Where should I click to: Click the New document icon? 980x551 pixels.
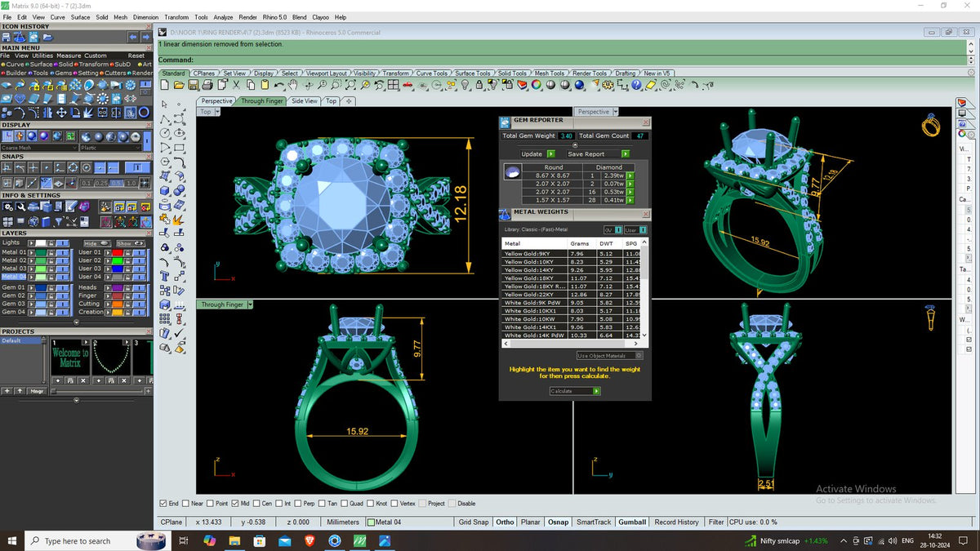tap(165, 85)
